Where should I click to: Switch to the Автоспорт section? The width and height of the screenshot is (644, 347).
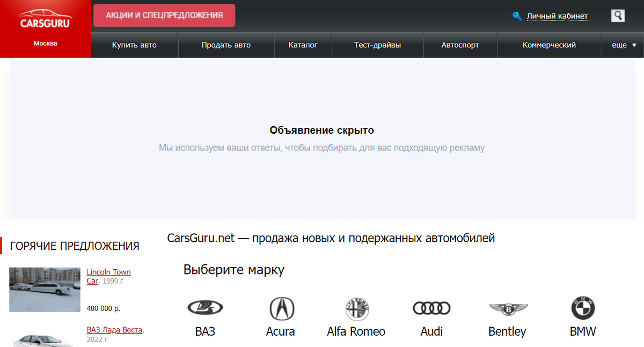(460, 45)
